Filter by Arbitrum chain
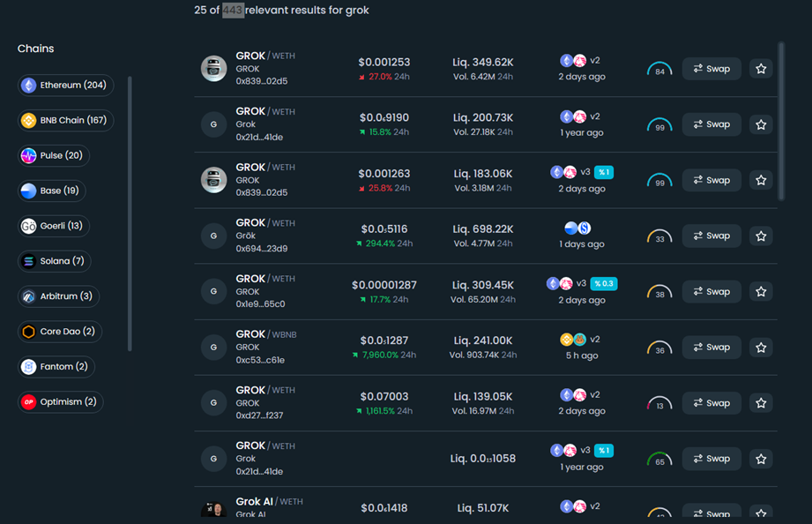The image size is (812, 524). (x=58, y=296)
